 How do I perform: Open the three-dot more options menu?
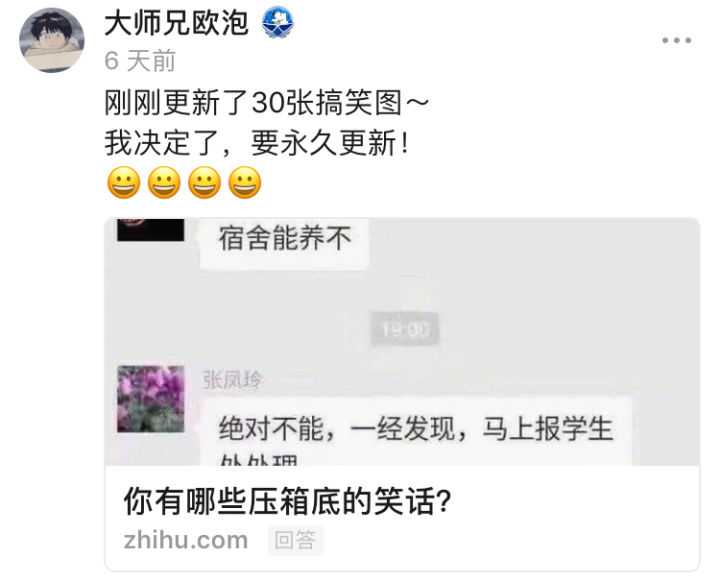click(676, 40)
